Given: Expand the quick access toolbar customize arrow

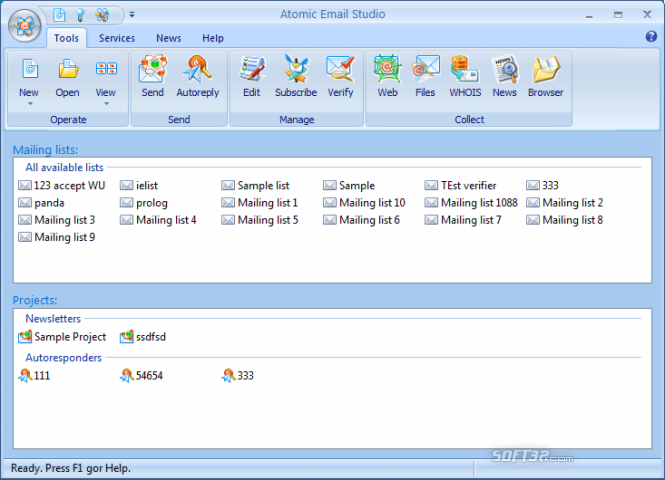Looking at the screenshot, I should click(132, 15).
